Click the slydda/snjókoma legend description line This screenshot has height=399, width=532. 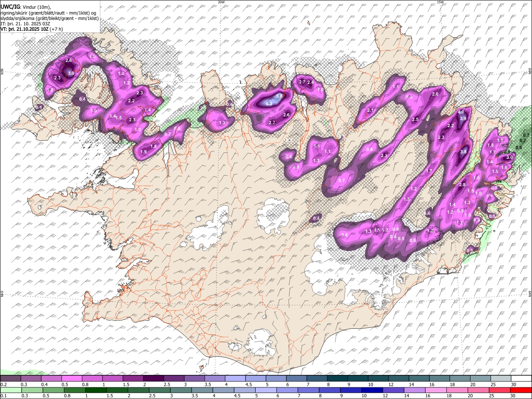coord(50,18)
